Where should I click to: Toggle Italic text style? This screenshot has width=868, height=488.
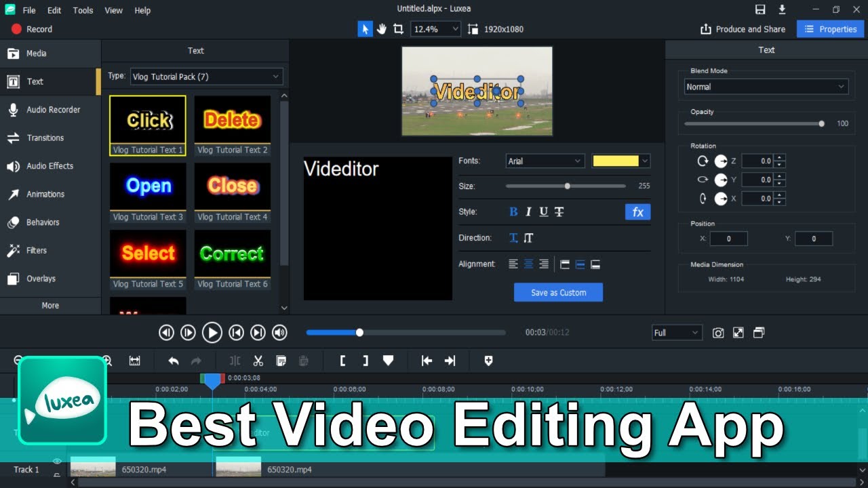528,212
